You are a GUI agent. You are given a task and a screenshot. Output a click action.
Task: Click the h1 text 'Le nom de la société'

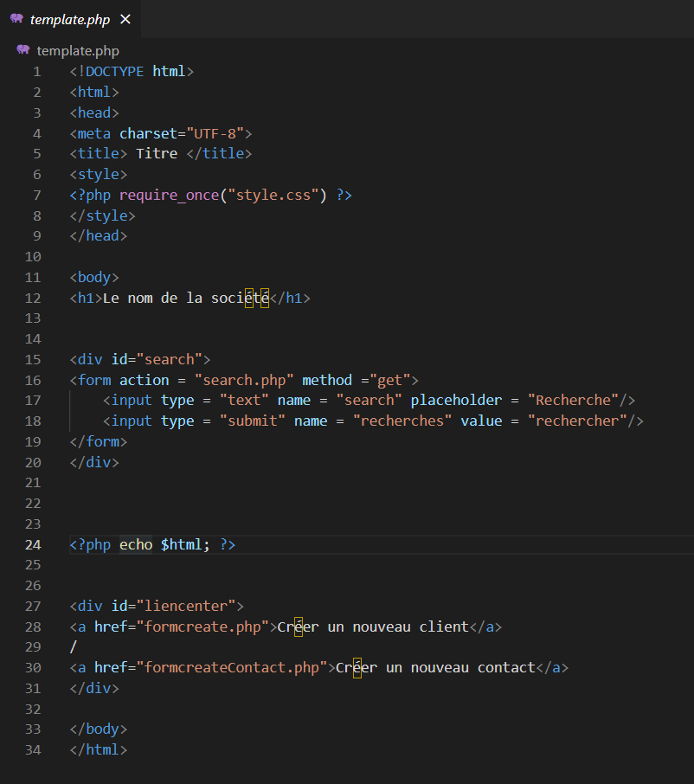coord(186,298)
